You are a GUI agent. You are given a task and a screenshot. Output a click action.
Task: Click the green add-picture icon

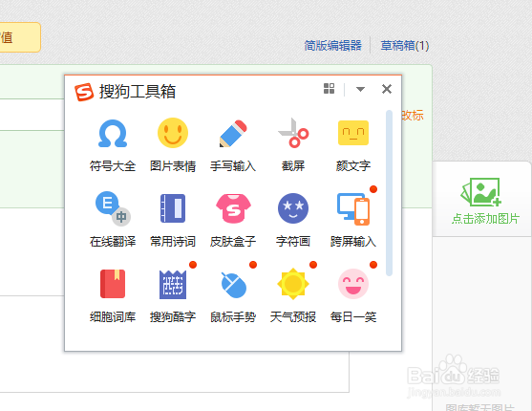coord(480,192)
